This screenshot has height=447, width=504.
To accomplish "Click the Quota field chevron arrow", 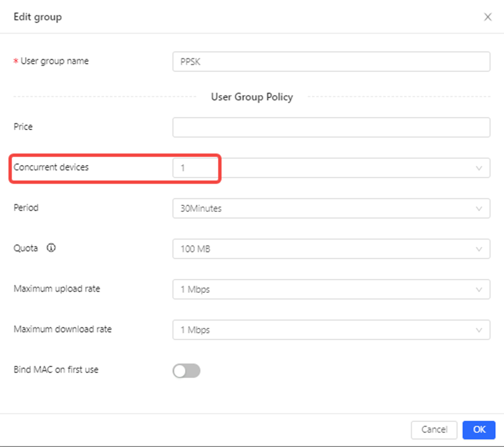I will [479, 249].
